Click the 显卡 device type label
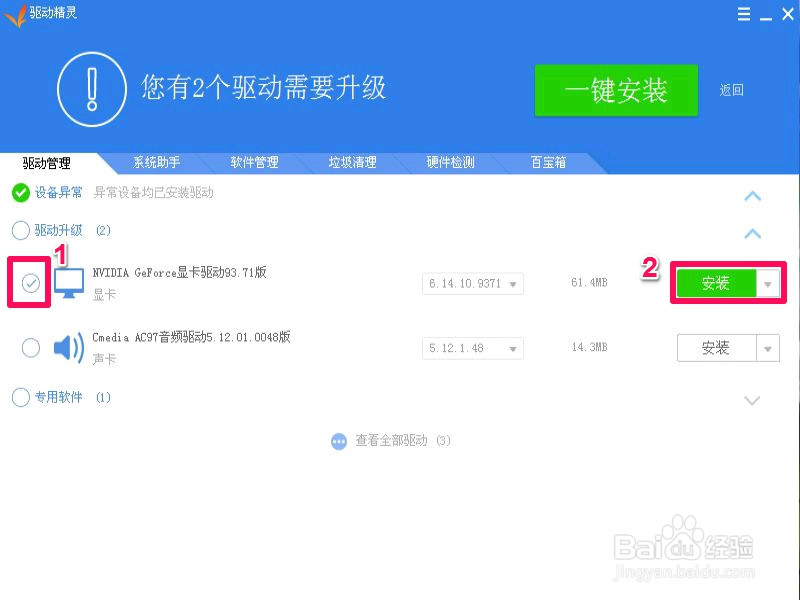Image resolution: width=800 pixels, height=600 pixels. (x=104, y=295)
